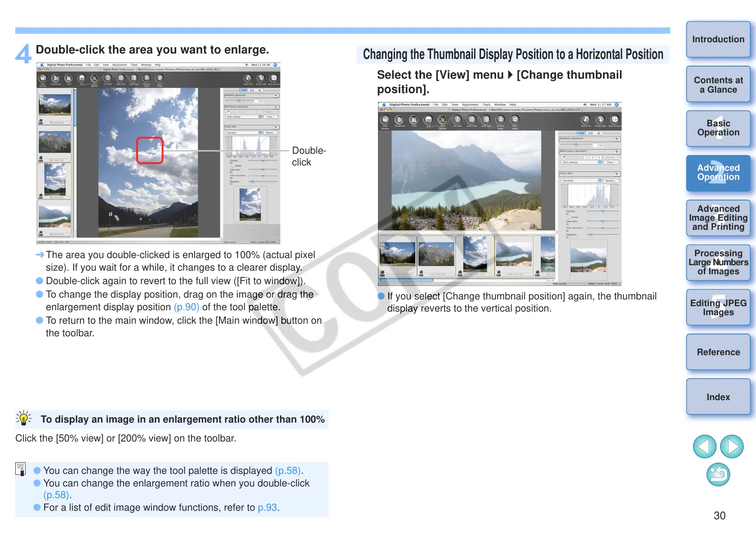Switch to NR tab in step 4 screenshot
The width and height of the screenshot is (756, 535).
259,90
